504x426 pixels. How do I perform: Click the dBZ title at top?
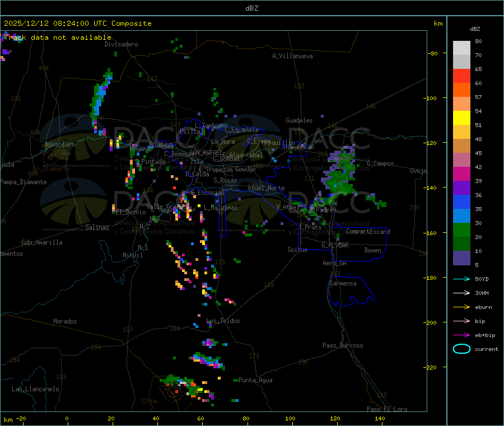[252, 8]
